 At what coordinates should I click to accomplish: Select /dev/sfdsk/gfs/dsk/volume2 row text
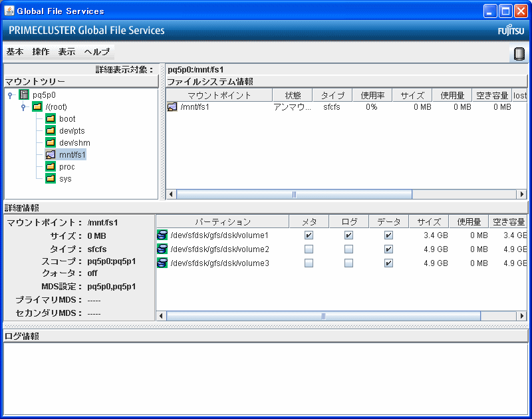click(x=220, y=249)
